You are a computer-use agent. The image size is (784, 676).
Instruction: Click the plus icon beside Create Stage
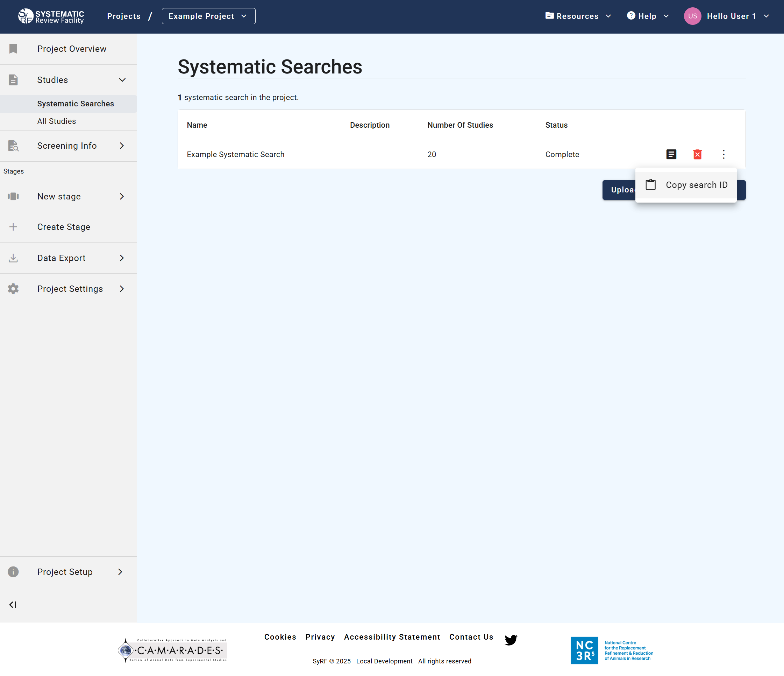click(13, 227)
